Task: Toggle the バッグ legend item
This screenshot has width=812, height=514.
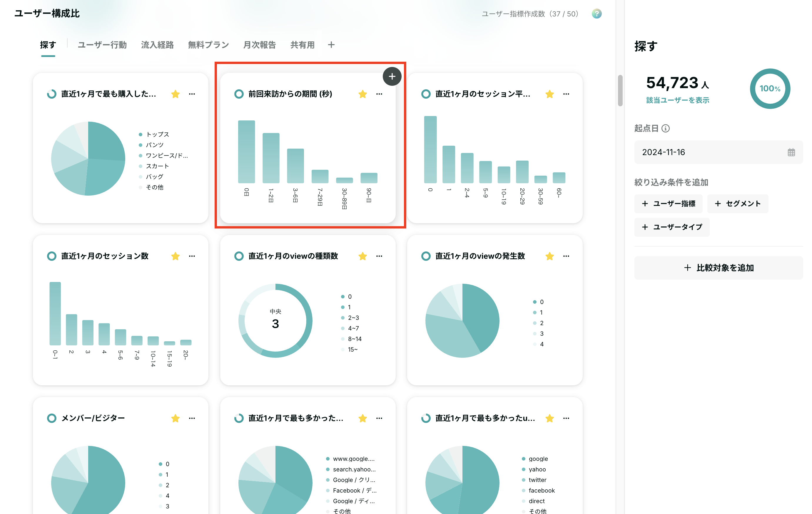Action: pyautogui.click(x=151, y=177)
